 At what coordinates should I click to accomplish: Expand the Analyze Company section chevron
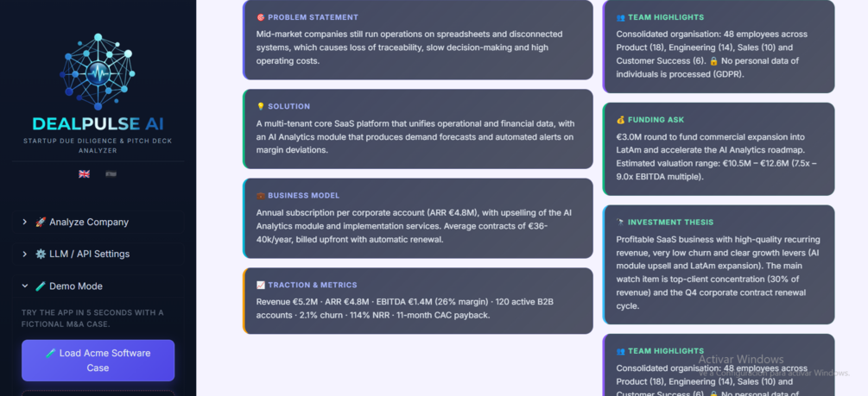pyautogui.click(x=25, y=222)
